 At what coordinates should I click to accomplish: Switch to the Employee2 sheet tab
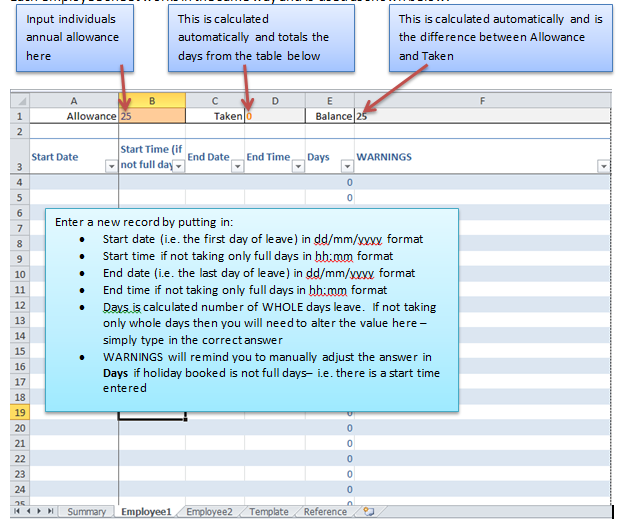(x=209, y=512)
